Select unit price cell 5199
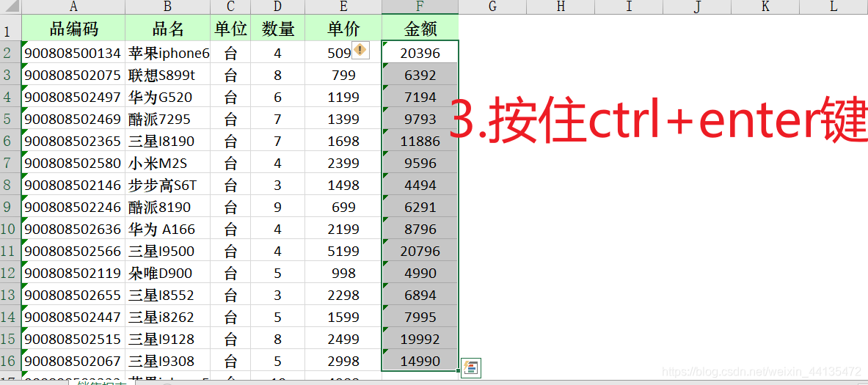 click(x=344, y=251)
